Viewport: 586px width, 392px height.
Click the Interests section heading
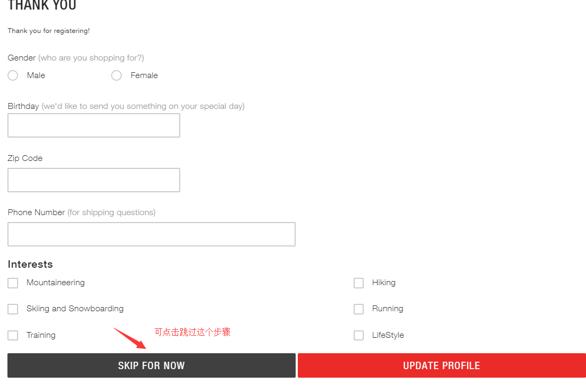coord(30,264)
